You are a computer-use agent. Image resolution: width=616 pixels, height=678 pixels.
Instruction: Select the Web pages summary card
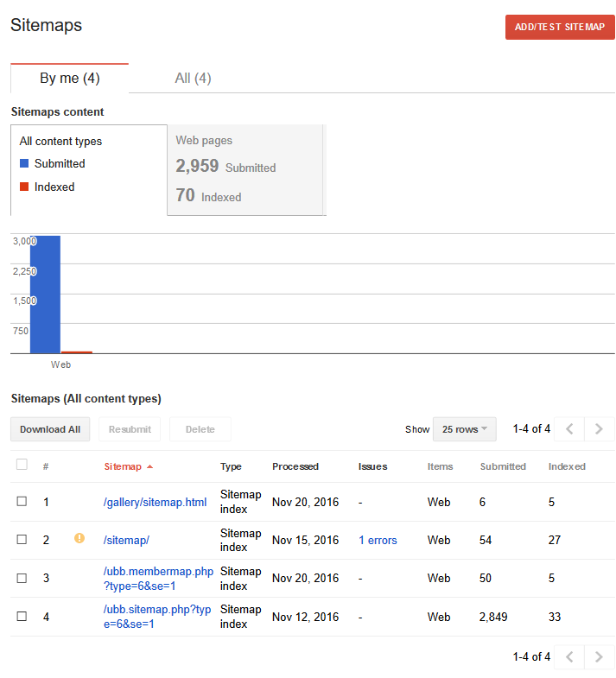click(245, 170)
